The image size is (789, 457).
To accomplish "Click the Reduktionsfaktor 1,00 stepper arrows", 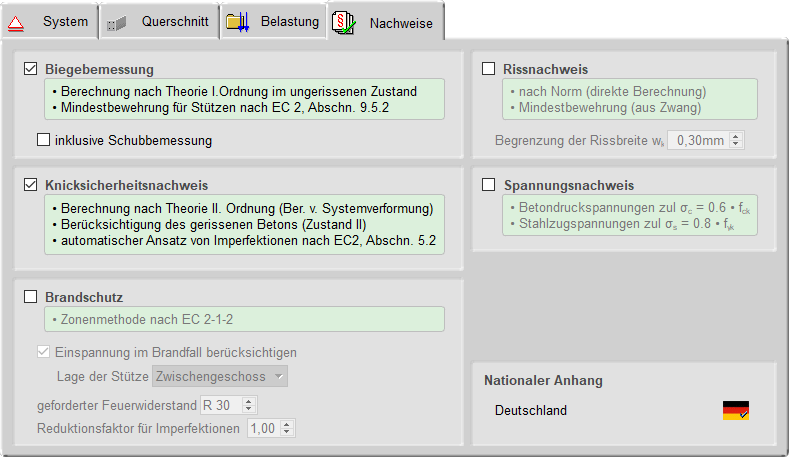I will (287, 428).
